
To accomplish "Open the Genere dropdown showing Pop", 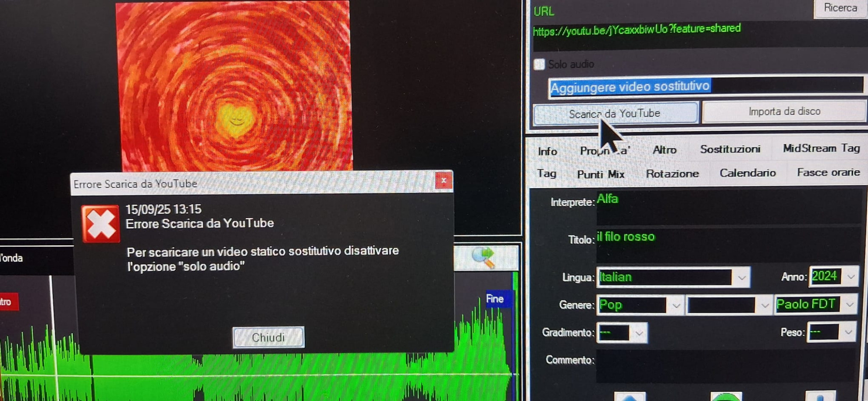I will pyautogui.click(x=676, y=305).
